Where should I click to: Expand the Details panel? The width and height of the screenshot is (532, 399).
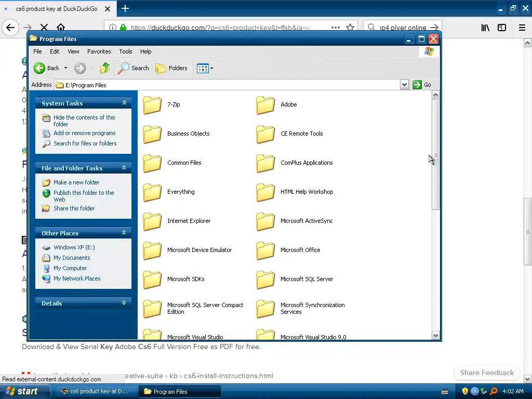tap(124, 303)
